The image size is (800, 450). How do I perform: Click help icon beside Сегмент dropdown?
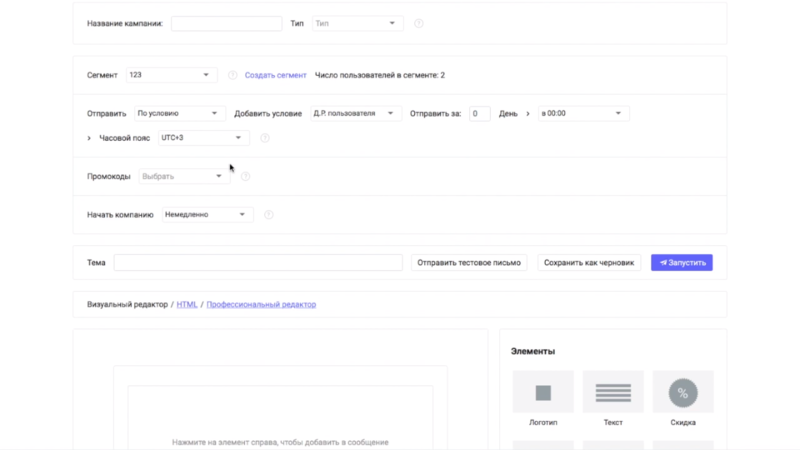[x=232, y=75]
